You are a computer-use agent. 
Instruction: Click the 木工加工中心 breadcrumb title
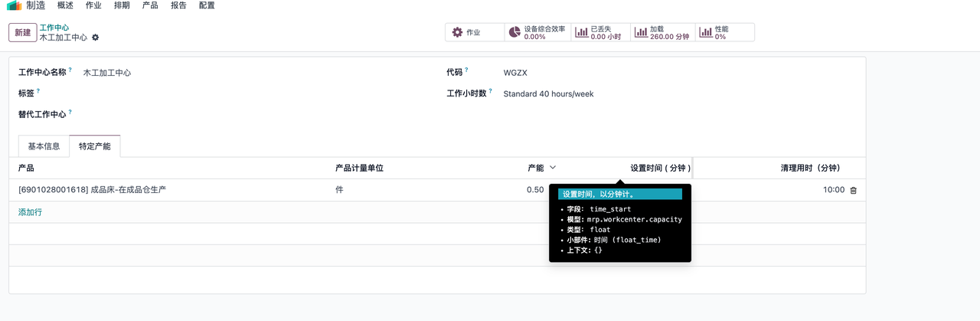click(63, 38)
